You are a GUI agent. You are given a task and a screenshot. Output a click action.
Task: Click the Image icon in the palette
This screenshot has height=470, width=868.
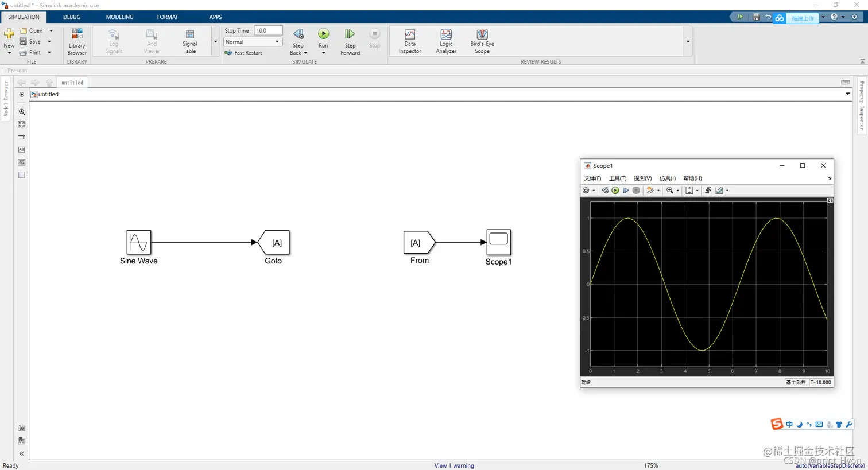pos(22,162)
